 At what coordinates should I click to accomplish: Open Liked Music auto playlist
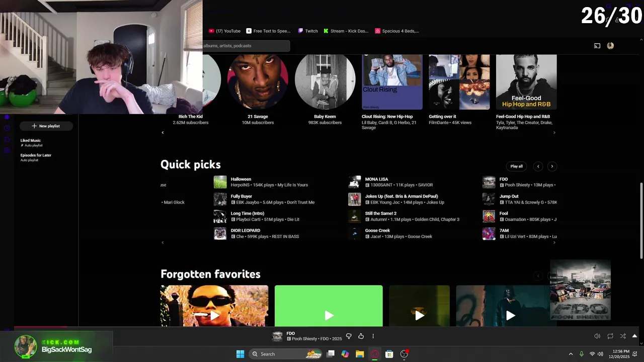[31, 143]
